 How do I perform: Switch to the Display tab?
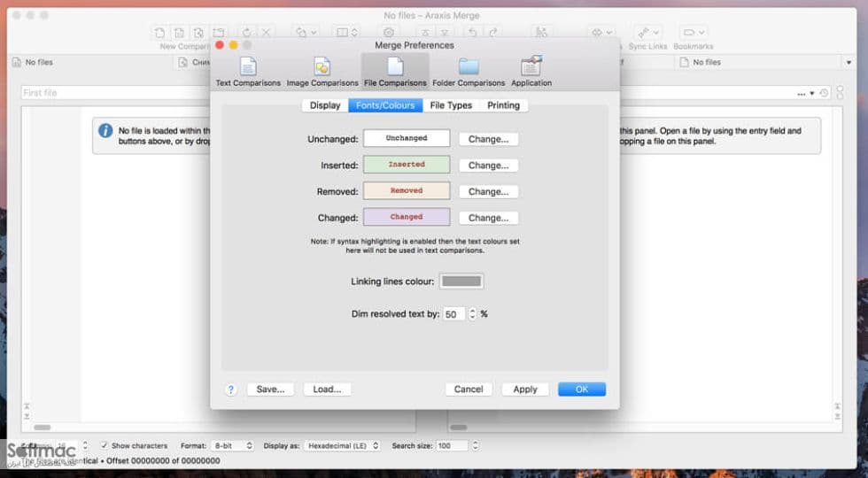coord(325,105)
